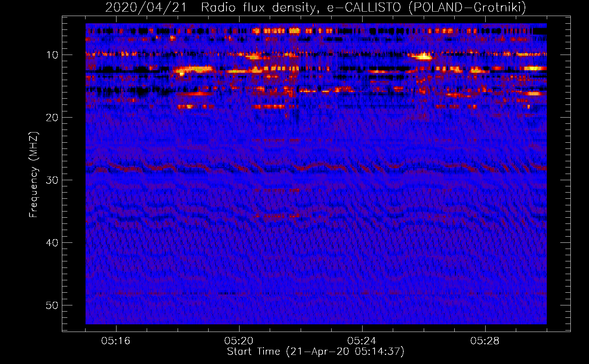589x364 pixels.
Task: Click the 40 MHz frequency tick label
Action: [52, 243]
